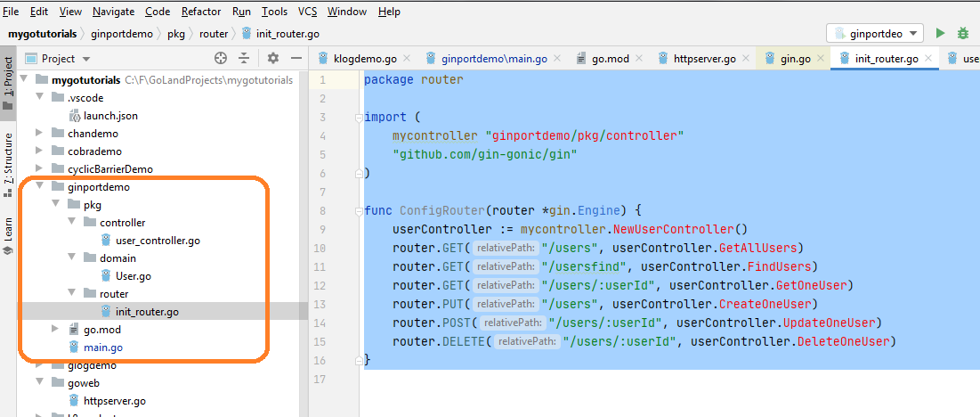Open the Navigate menu

pyautogui.click(x=113, y=12)
